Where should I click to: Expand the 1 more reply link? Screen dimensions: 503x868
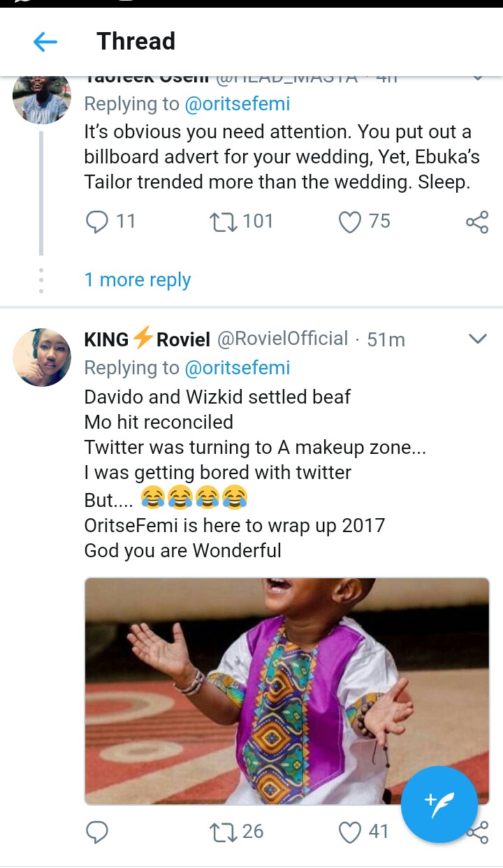click(x=137, y=280)
